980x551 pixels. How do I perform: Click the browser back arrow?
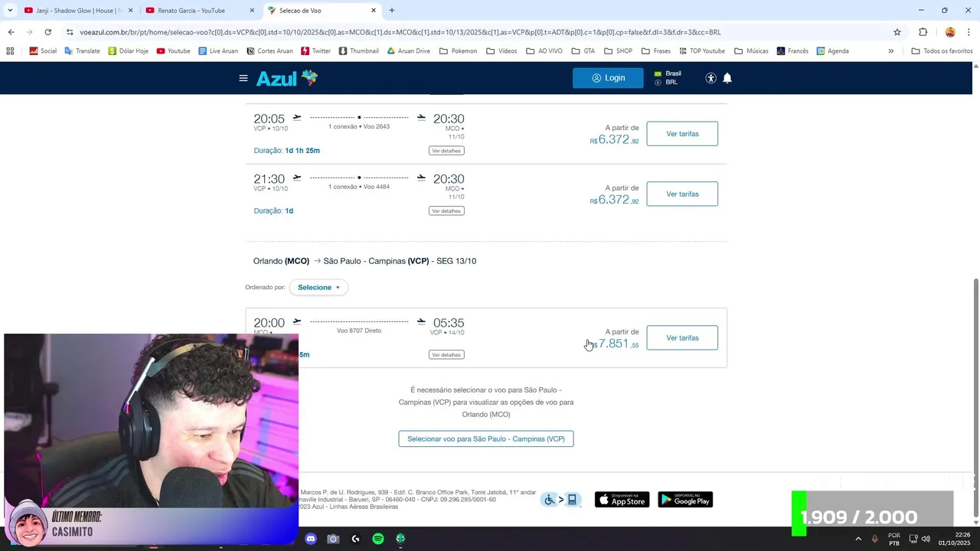pyautogui.click(x=11, y=32)
